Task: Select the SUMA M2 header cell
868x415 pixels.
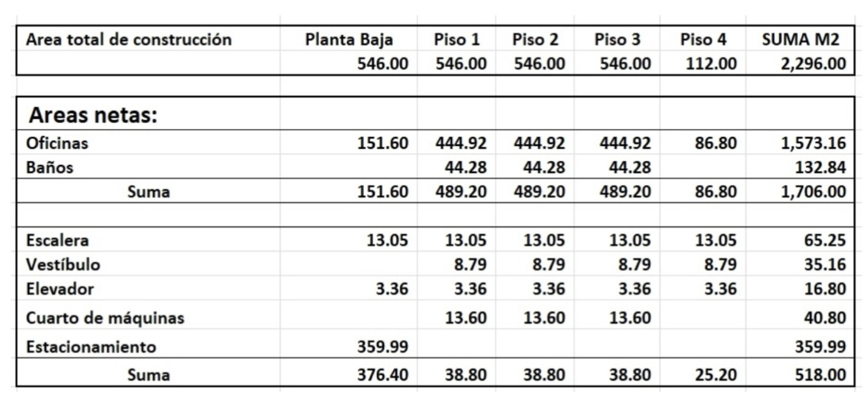Action: pos(800,39)
